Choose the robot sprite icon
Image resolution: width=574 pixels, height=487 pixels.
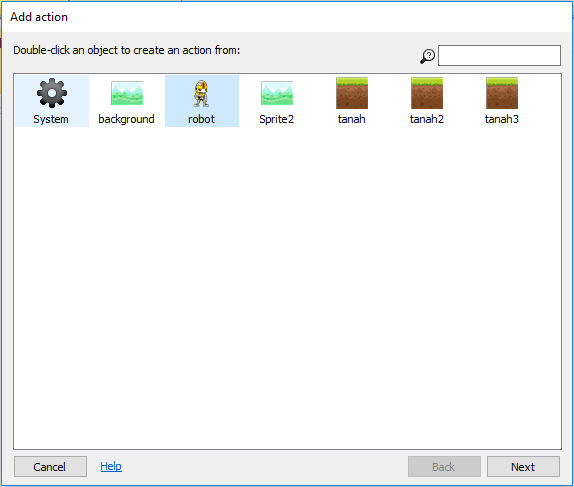[x=202, y=93]
